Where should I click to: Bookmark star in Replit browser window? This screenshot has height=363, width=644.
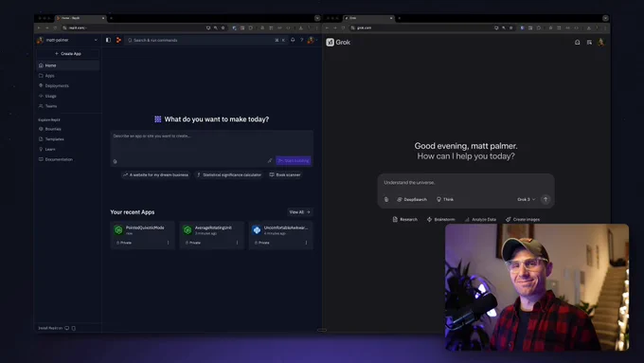(x=223, y=27)
